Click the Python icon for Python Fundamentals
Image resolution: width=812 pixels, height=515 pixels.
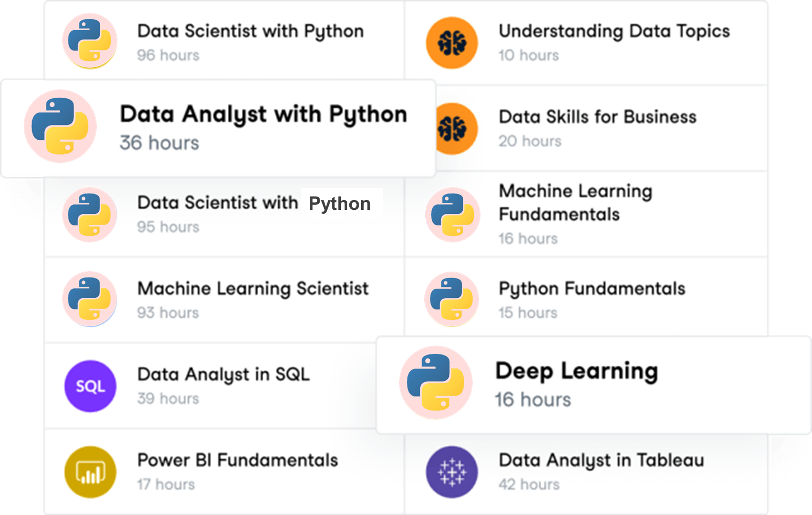pos(452,299)
